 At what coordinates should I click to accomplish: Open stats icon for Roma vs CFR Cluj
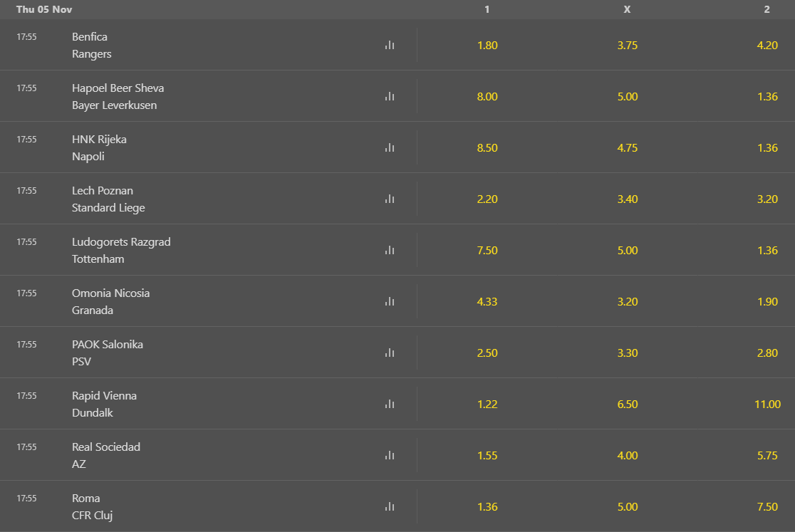[x=390, y=506]
